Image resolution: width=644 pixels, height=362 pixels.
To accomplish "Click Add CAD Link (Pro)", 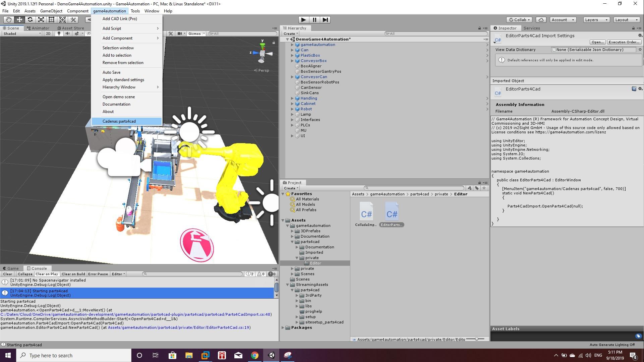I will (127, 19).
